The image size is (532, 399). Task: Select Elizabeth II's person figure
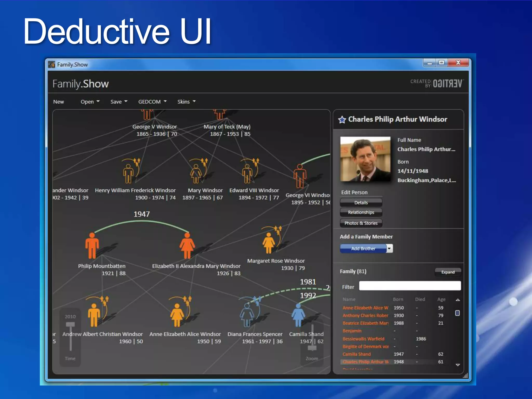pyautogui.click(x=187, y=245)
